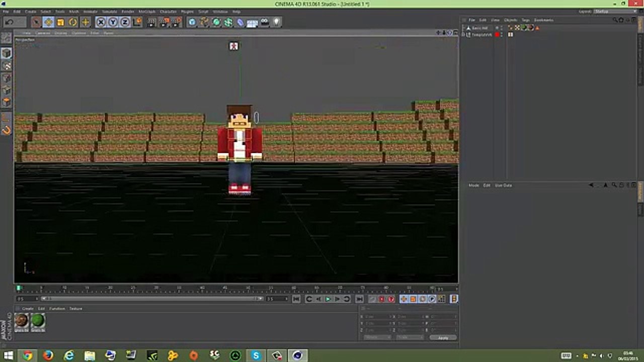The image size is (644, 362).
Task: Open Attribute Manager User Data menu
Action: click(x=504, y=186)
